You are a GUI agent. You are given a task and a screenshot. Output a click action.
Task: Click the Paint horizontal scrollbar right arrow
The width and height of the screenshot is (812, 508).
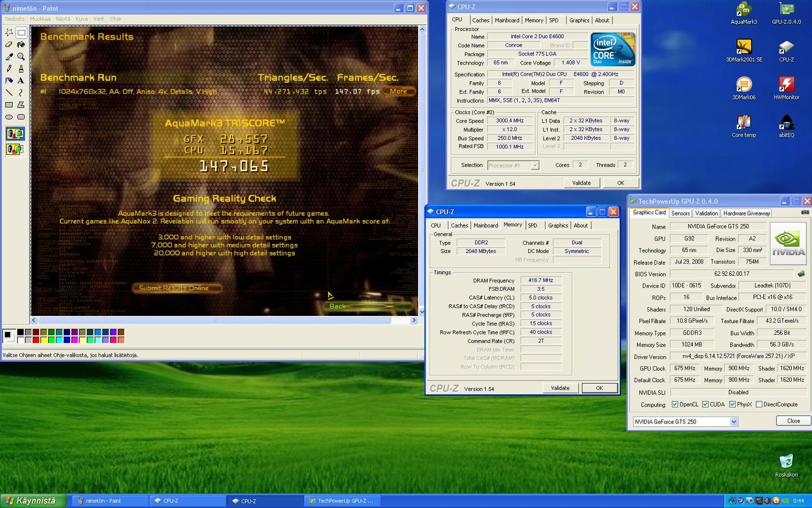[414, 320]
